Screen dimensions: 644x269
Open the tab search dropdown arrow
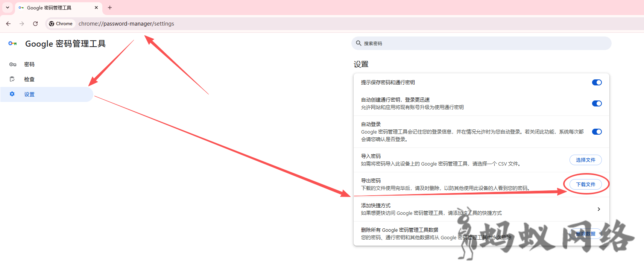(x=8, y=8)
